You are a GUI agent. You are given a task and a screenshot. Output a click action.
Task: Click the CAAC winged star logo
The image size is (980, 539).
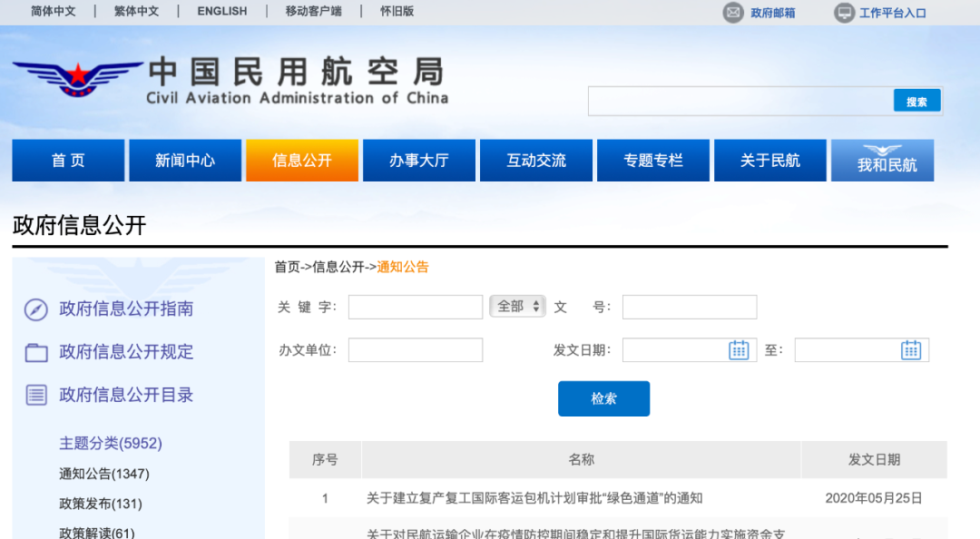coord(77,79)
